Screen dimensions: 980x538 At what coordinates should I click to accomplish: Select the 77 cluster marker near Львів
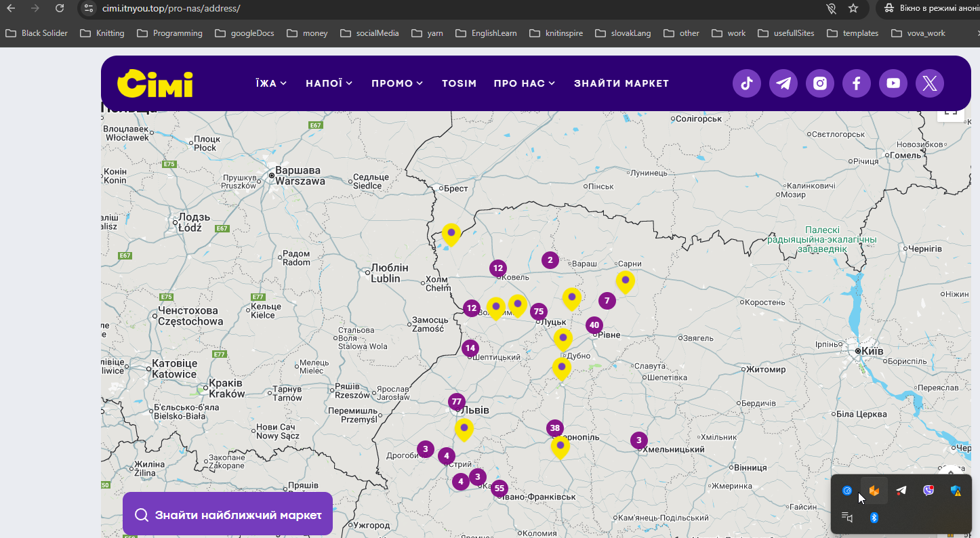point(457,402)
